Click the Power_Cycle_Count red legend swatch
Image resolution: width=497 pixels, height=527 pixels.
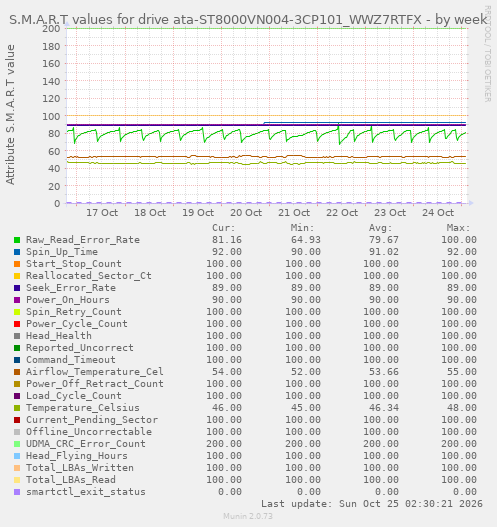[17, 324]
